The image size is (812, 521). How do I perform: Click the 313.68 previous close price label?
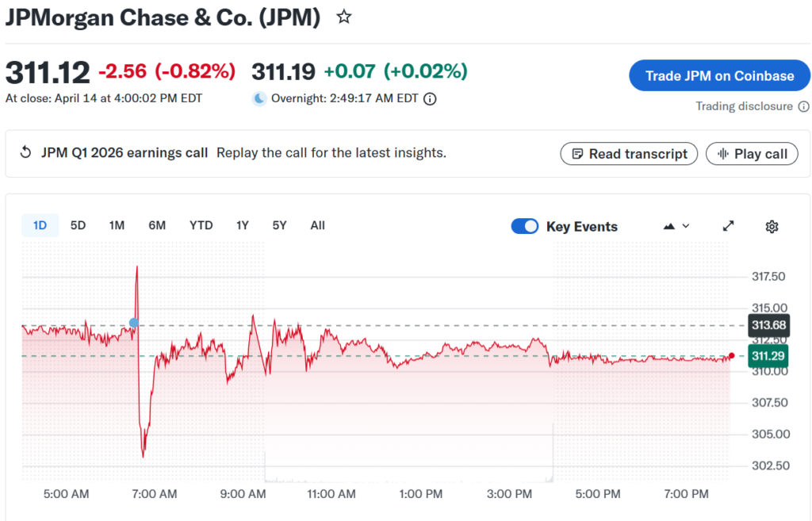768,325
